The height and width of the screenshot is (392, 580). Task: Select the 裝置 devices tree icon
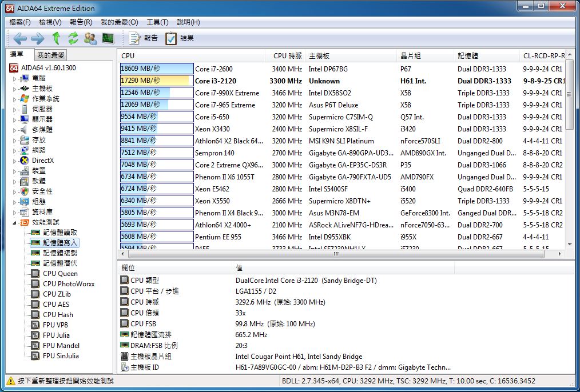tap(25, 171)
